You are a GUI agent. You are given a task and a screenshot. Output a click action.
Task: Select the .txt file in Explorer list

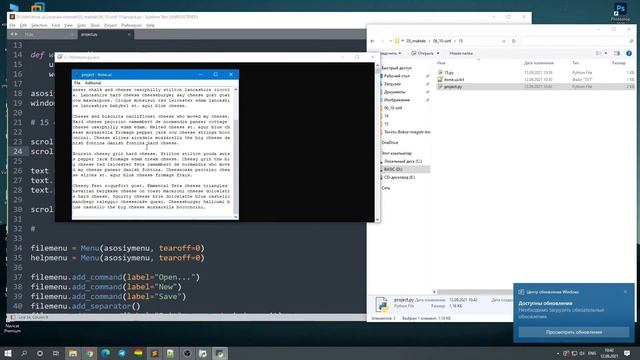pyautogui.click(x=453, y=80)
